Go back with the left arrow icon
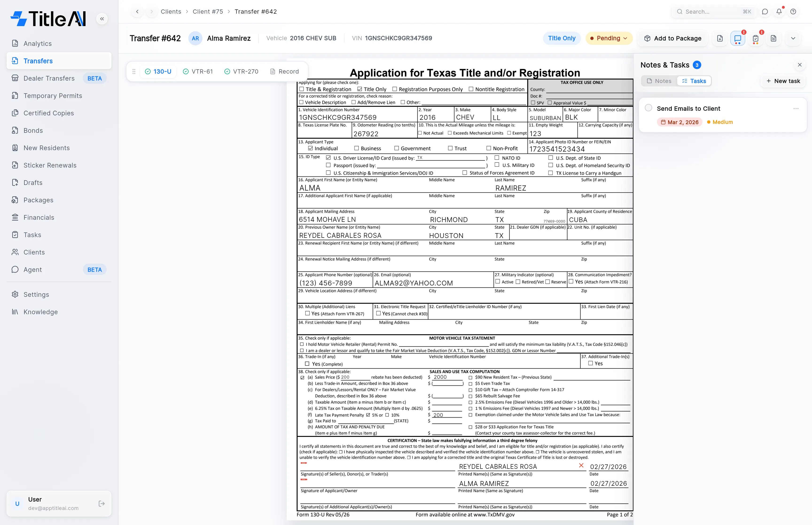The image size is (812, 525). pyautogui.click(x=137, y=12)
